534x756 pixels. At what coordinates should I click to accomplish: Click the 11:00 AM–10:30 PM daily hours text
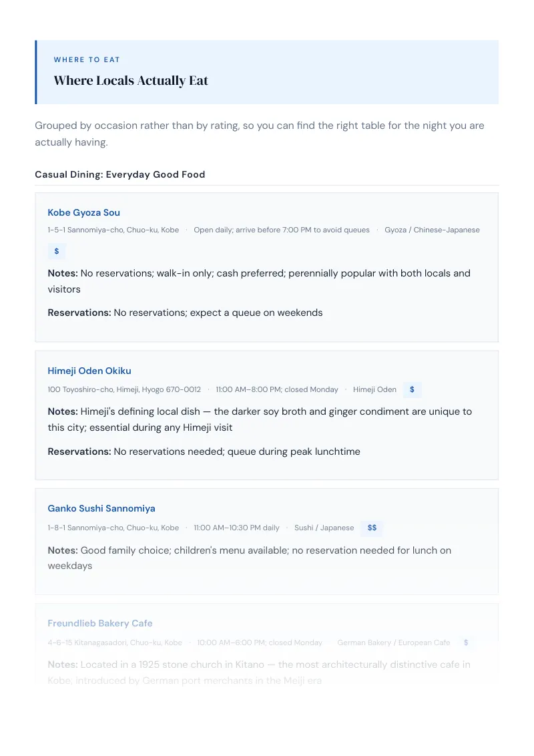pyautogui.click(x=237, y=528)
